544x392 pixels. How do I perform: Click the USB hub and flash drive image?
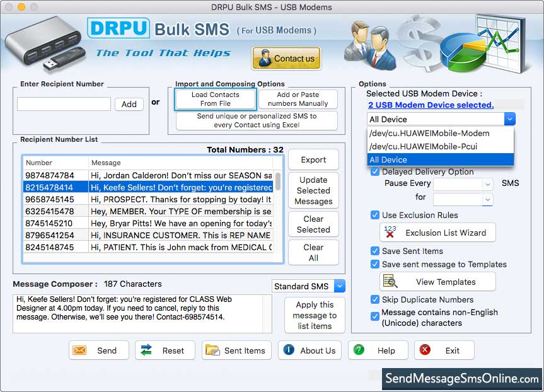(45, 43)
